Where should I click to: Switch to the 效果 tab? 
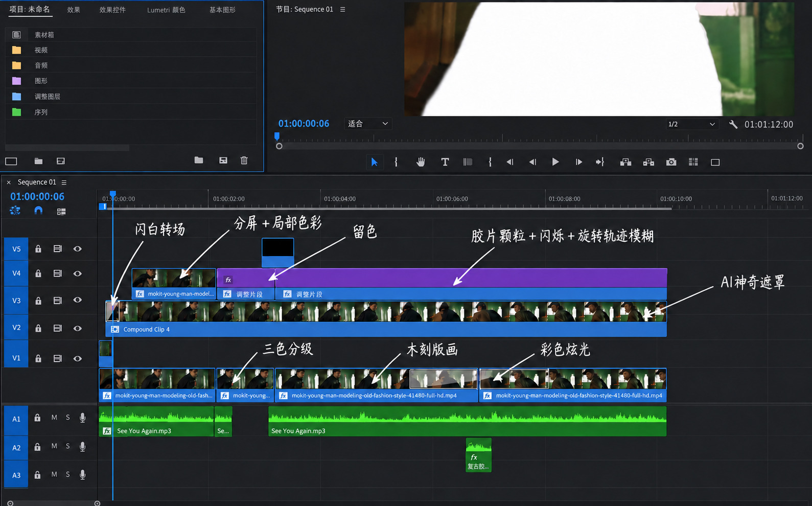[74, 10]
